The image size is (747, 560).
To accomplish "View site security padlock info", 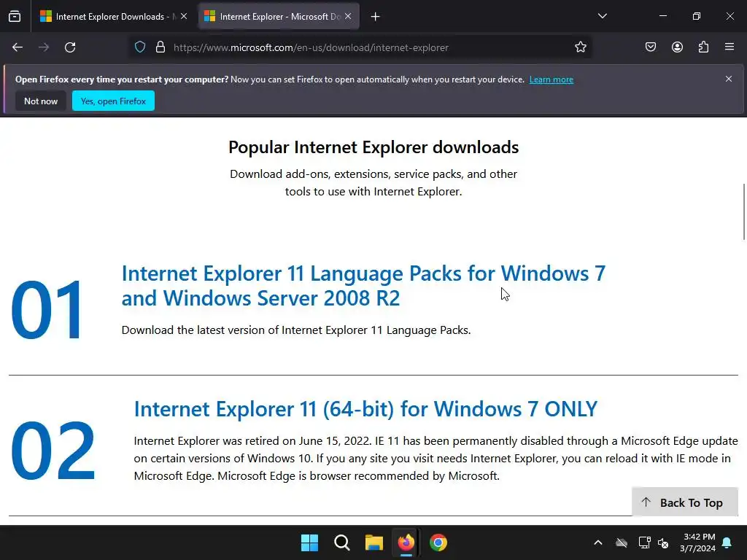I will (x=160, y=47).
